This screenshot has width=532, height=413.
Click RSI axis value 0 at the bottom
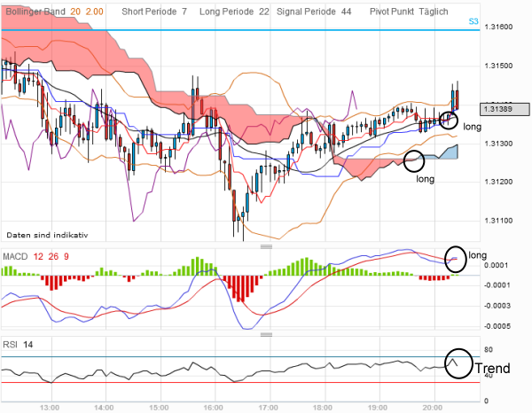point(486,401)
